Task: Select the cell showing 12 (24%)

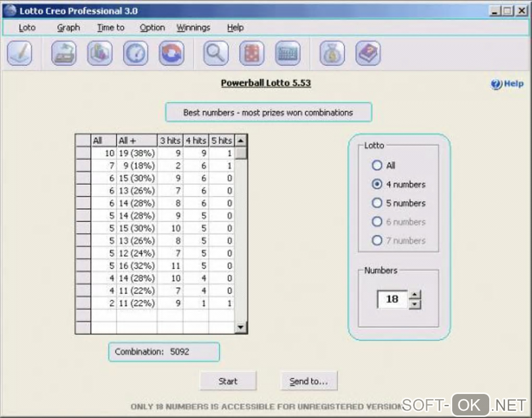Action: click(137, 253)
